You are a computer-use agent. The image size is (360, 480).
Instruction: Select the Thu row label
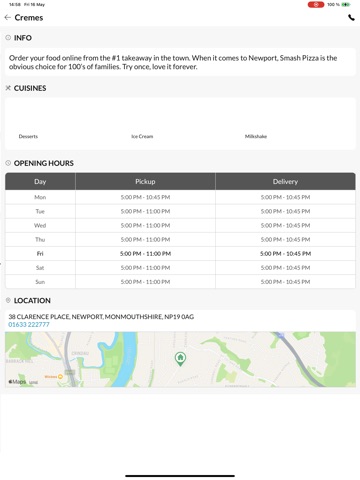coord(40,239)
